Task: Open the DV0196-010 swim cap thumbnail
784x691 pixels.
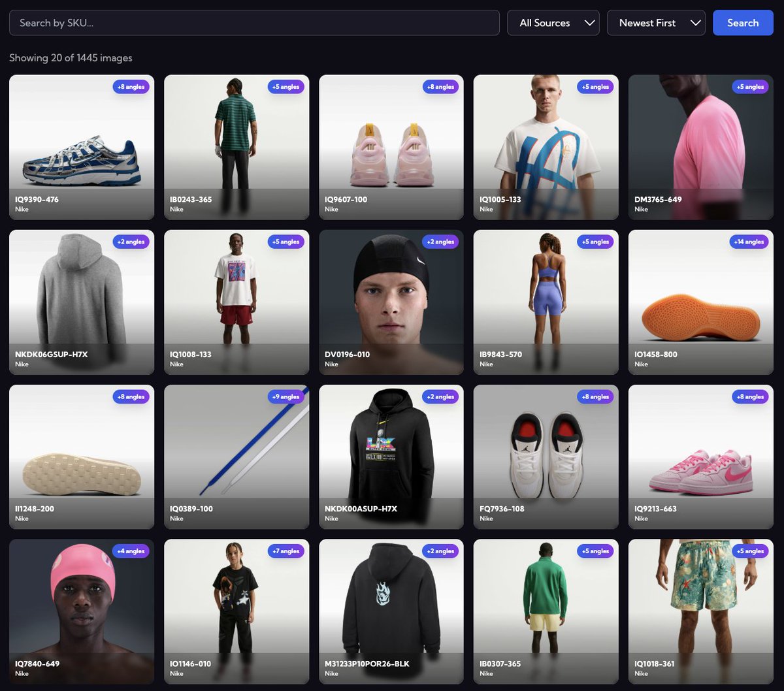Action: [391, 302]
